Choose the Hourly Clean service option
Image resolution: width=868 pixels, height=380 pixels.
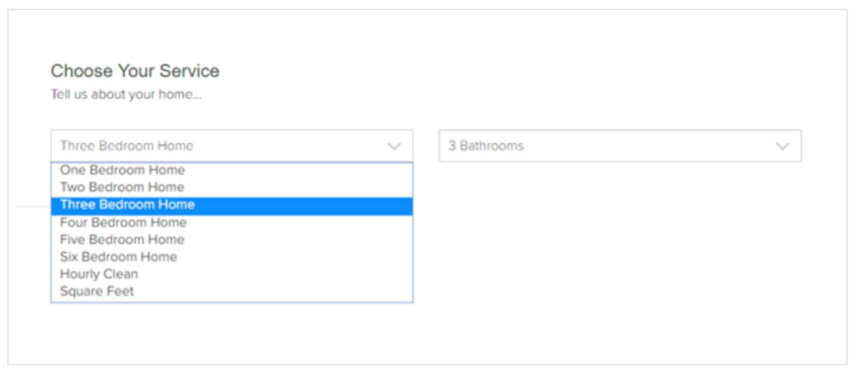click(x=231, y=274)
